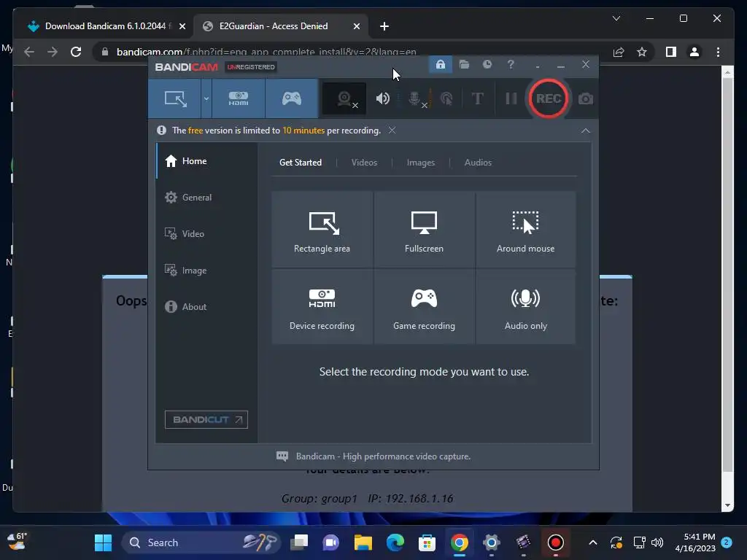
Task: Open Chrome profile icon
Action: tap(694, 52)
